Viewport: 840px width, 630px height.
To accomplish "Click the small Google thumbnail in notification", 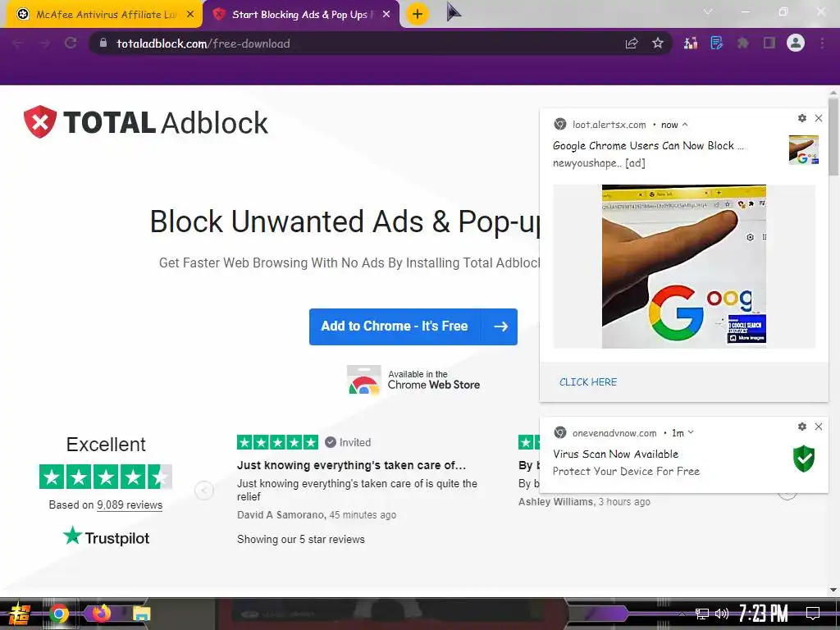I will pyautogui.click(x=804, y=149).
